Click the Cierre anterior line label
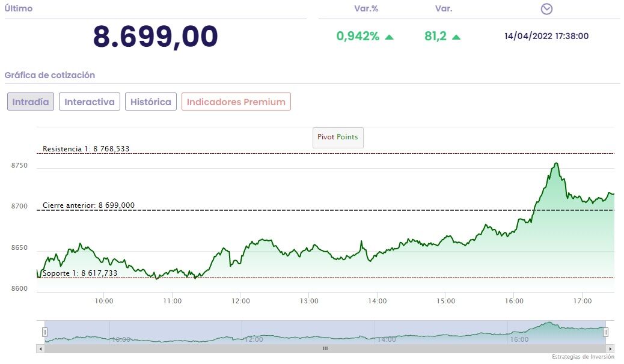The width and height of the screenshot is (624, 364). pos(88,205)
